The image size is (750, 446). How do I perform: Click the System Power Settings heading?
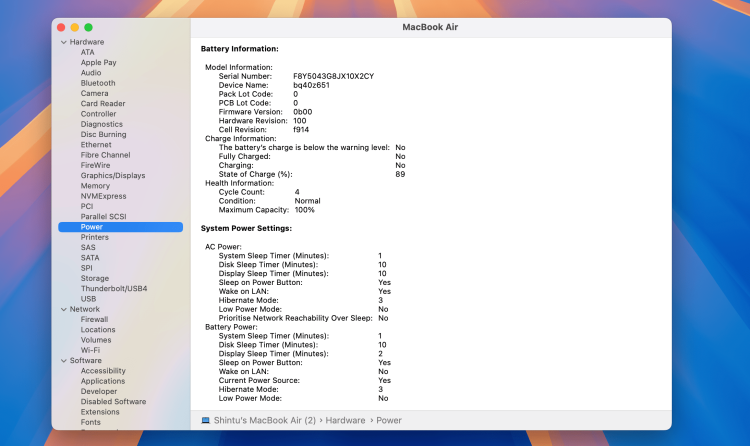coord(246,229)
